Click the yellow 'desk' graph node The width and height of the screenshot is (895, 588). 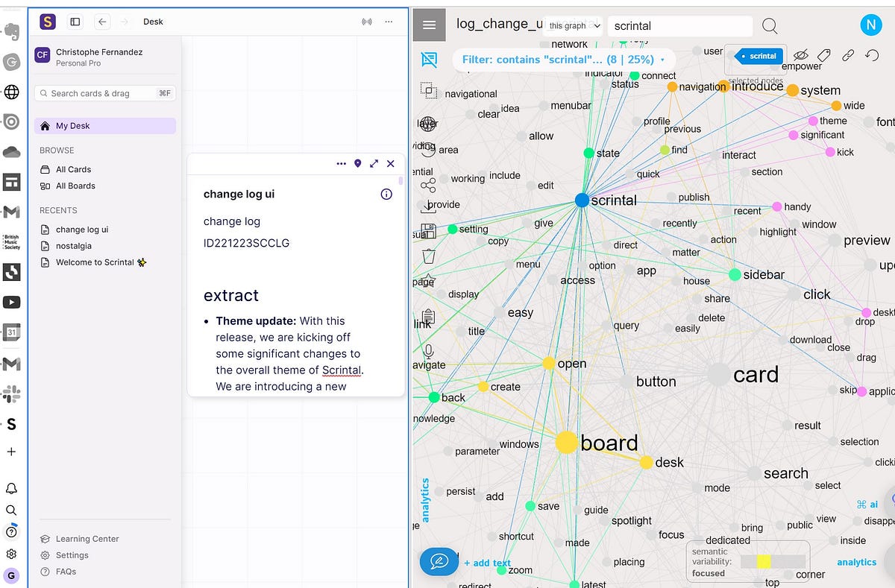[x=647, y=462]
